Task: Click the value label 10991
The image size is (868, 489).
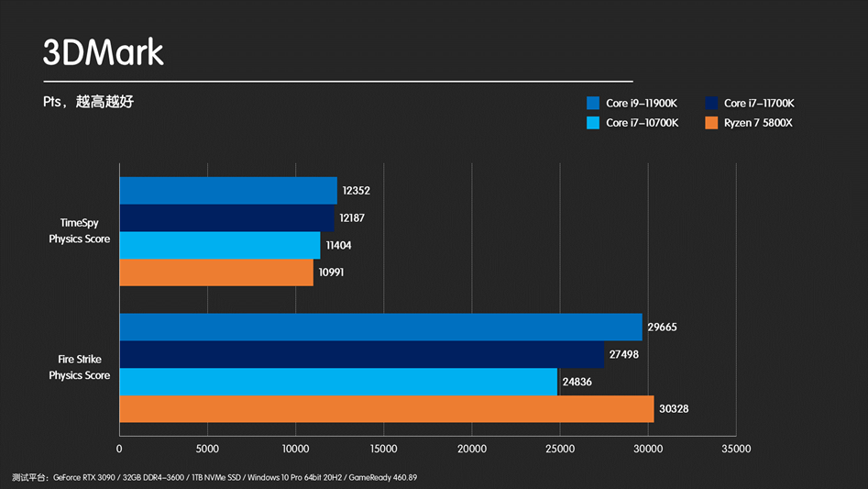Action: coord(331,272)
